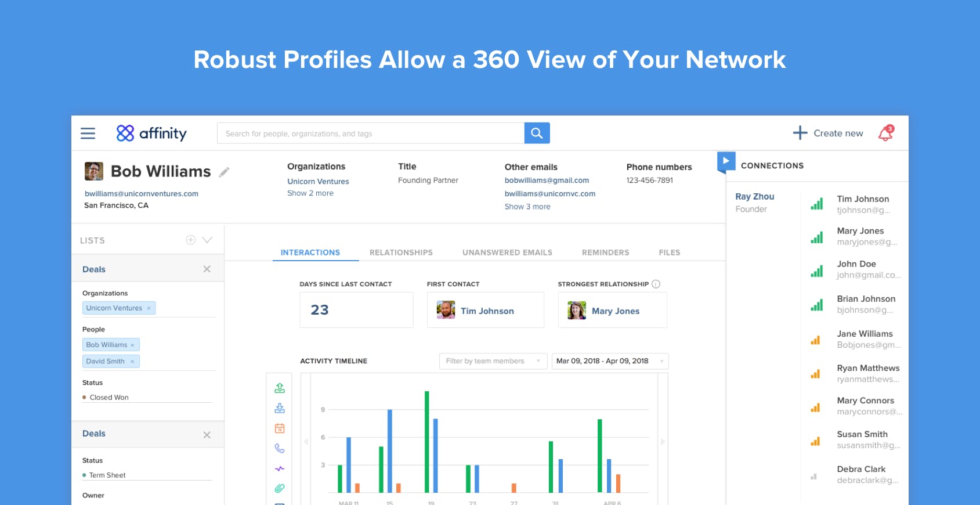Add a list with the plus circle
Viewport: 980px width, 505px height.
[190, 240]
